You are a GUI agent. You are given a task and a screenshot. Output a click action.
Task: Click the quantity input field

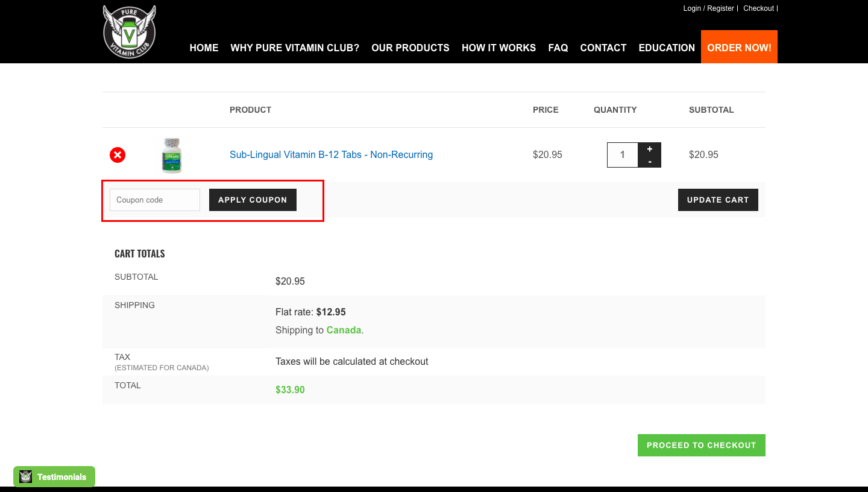pos(623,155)
